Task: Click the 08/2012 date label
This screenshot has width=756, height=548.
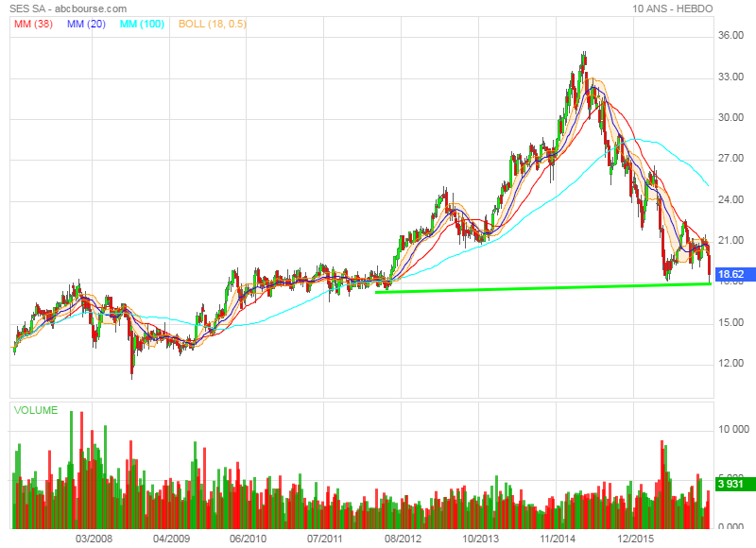Action: coord(403,539)
